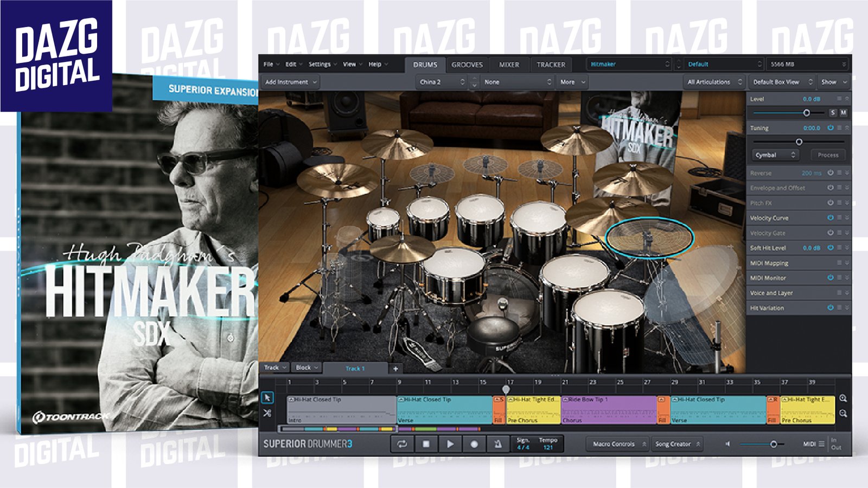The height and width of the screenshot is (488, 868).
Task: Arm the Record button
Action: pos(474,444)
